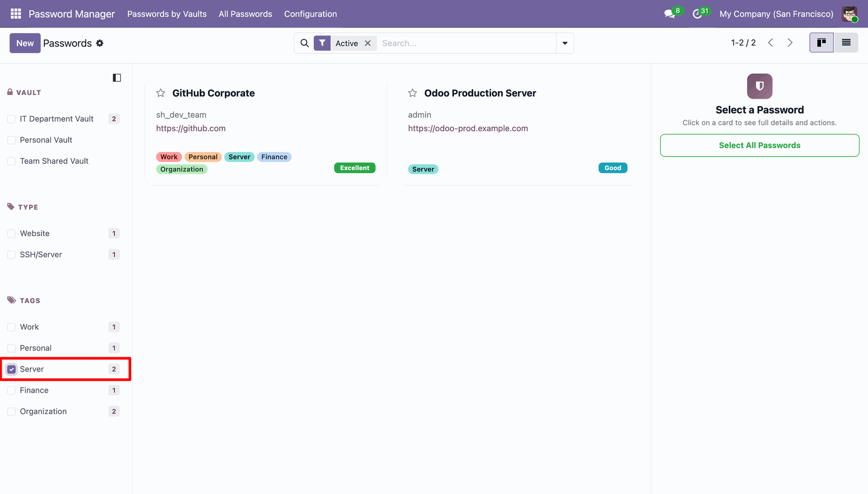Screen dimensions: 868x494
Task: Open the https://github.com link
Action: pyautogui.click(x=191, y=128)
